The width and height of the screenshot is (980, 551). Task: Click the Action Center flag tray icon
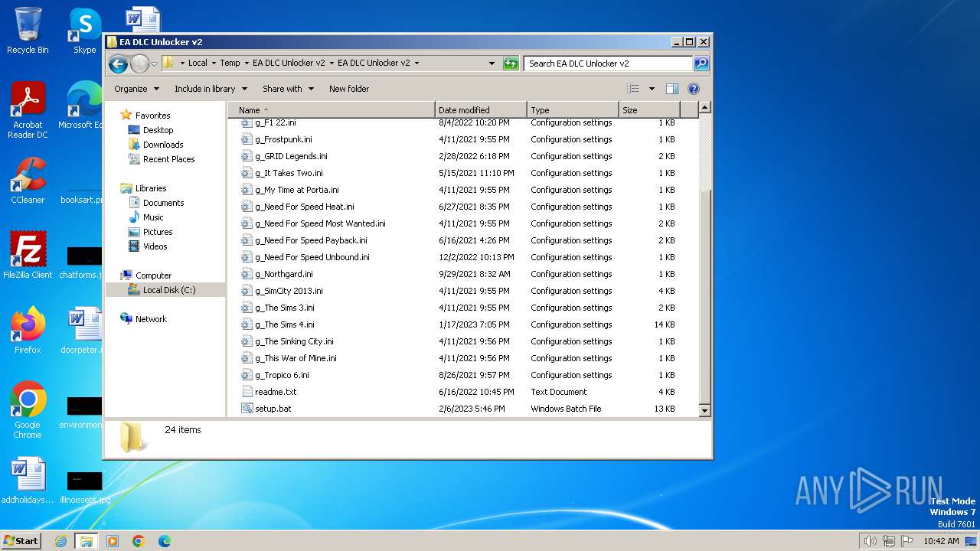pos(907,541)
